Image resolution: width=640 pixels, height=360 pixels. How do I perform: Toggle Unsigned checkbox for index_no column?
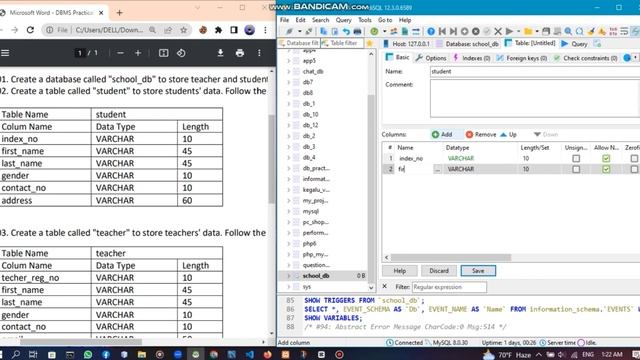pos(576,158)
